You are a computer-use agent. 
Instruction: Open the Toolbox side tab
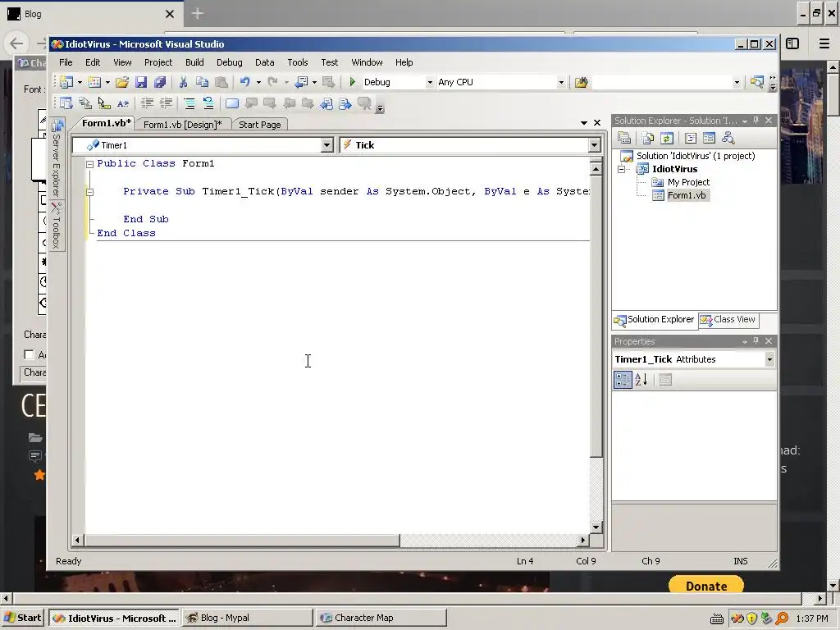click(x=57, y=226)
